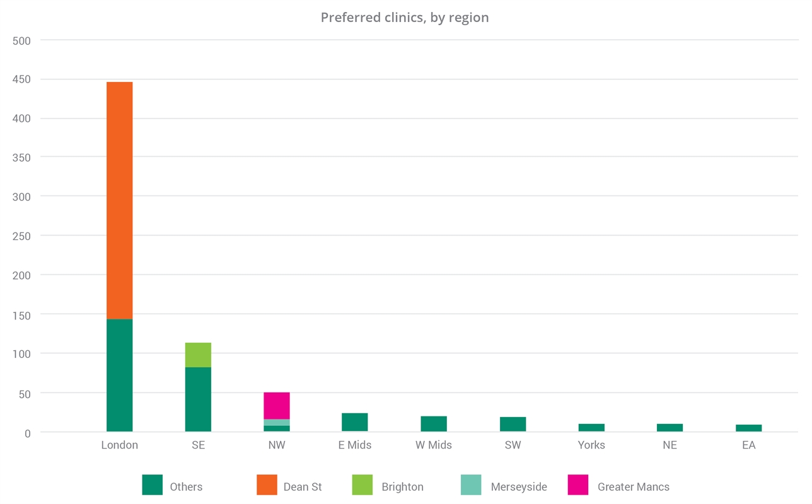Click the SW bar
The width and height of the screenshot is (812, 504).
click(x=513, y=424)
